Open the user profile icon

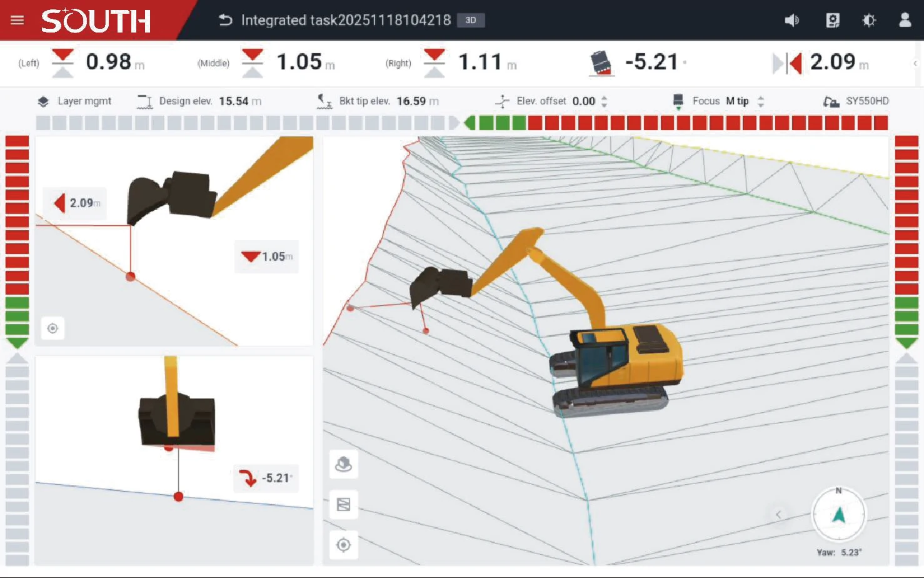point(905,20)
